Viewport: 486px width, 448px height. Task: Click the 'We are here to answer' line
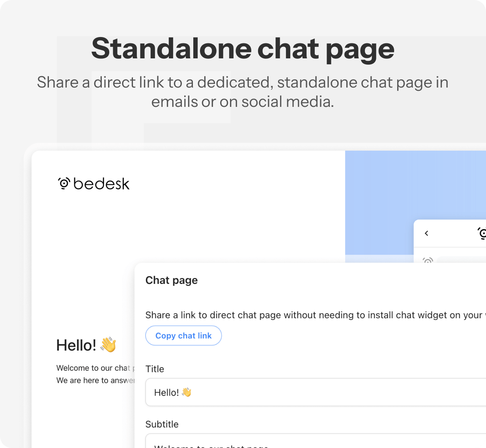(x=95, y=381)
